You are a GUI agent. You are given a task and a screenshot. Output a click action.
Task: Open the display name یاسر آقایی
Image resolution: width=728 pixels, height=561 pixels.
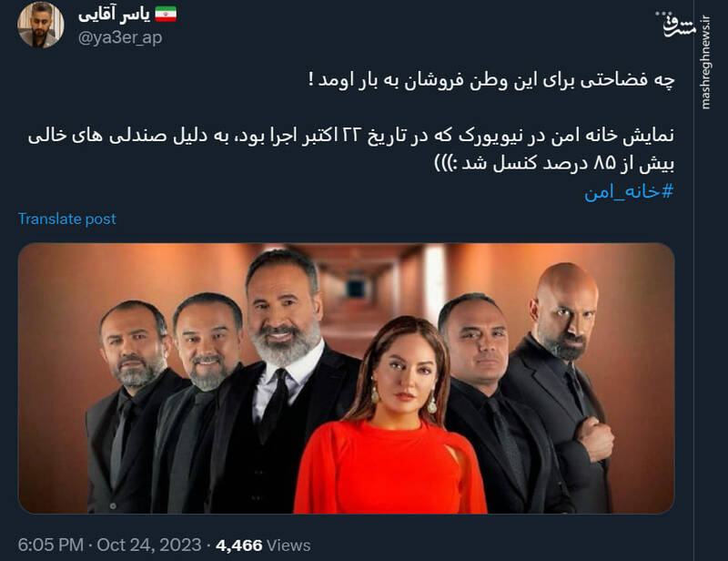point(115,15)
